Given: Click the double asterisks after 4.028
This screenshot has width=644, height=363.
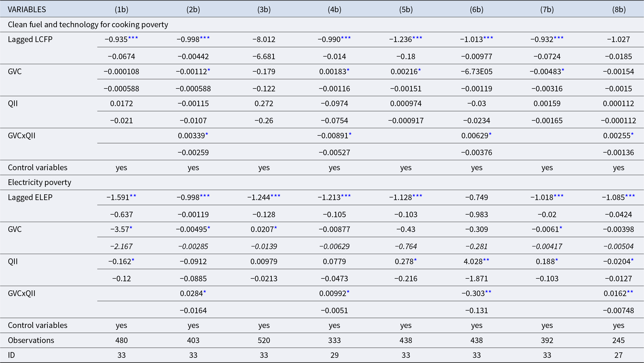Looking at the screenshot, I should point(486,260).
